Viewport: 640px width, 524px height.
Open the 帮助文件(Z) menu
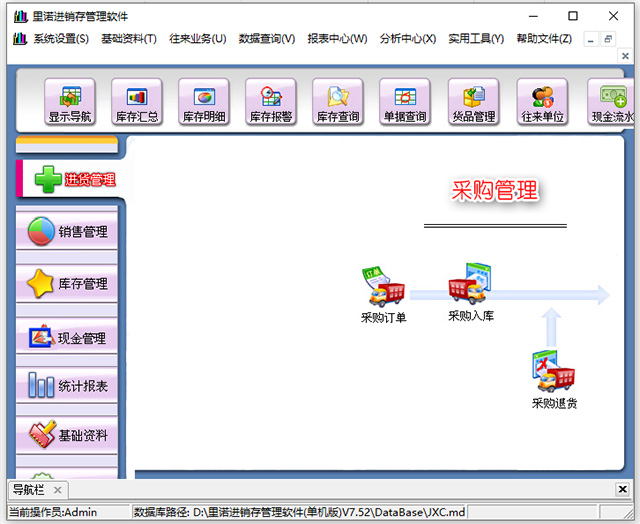[x=544, y=39]
